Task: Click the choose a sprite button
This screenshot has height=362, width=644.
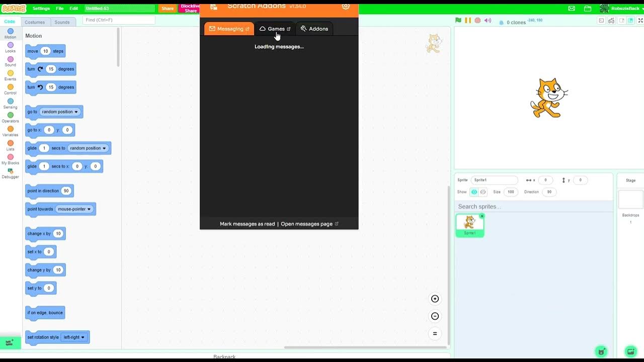Action: click(601, 351)
